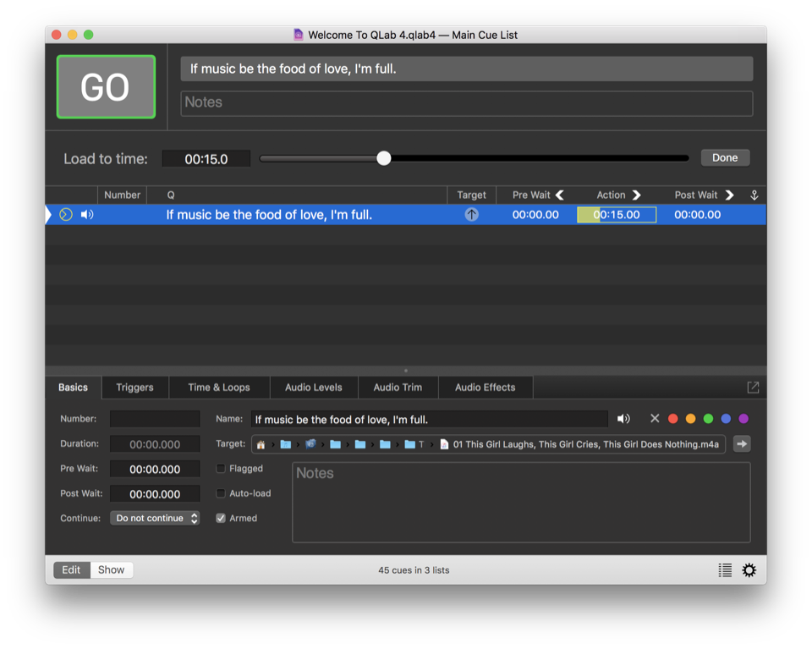Image resolution: width=812 pixels, height=649 pixels.
Task: Toggle the Pre Wait column arrow
Action: [x=560, y=195]
